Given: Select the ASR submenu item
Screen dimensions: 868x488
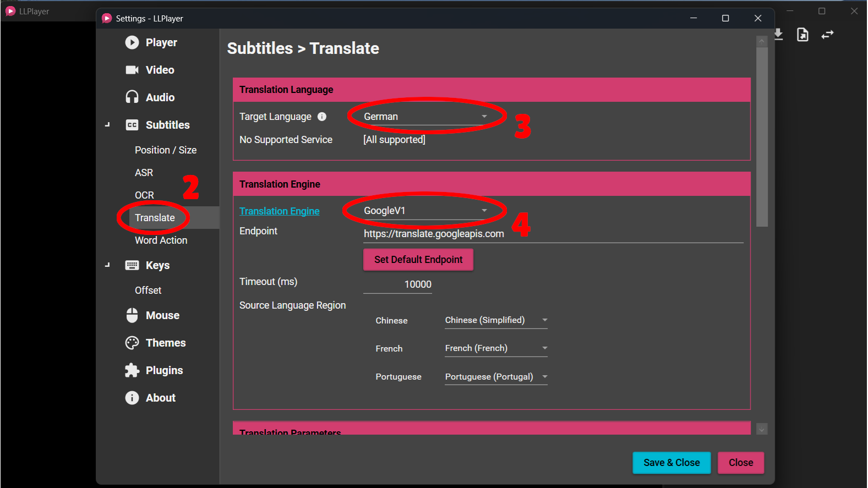Looking at the screenshot, I should (144, 173).
